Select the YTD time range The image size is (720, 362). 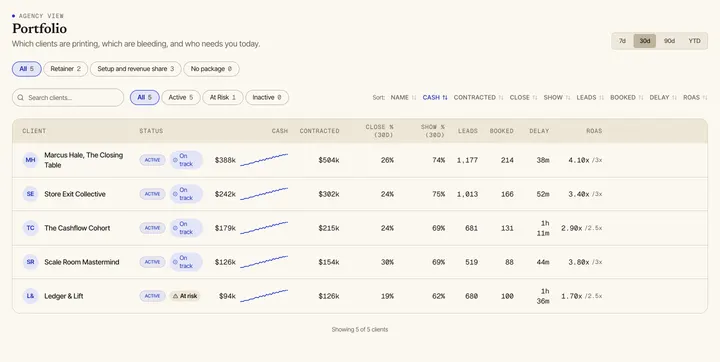coord(694,41)
